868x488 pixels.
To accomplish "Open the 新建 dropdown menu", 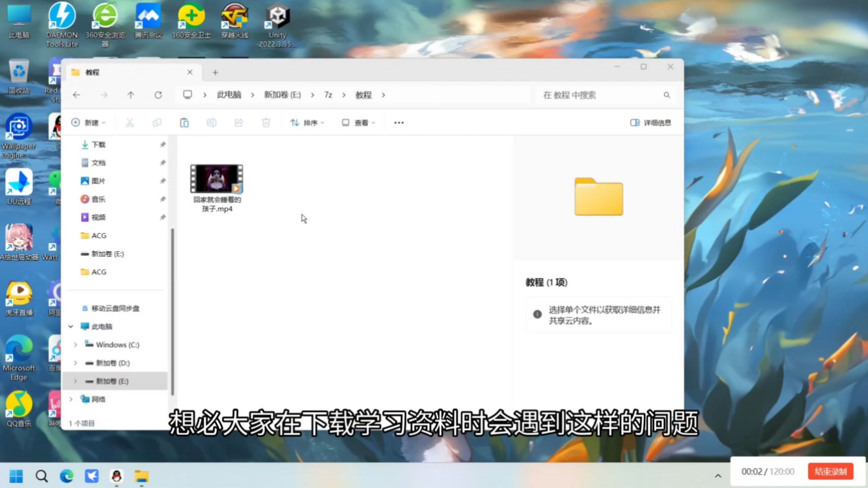I will coord(89,122).
